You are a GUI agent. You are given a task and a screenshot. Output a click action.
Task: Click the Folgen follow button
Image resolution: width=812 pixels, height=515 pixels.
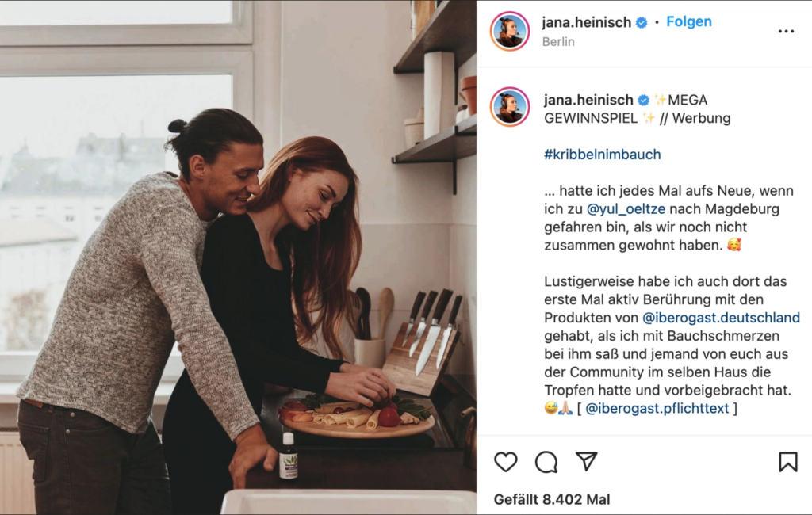click(689, 21)
